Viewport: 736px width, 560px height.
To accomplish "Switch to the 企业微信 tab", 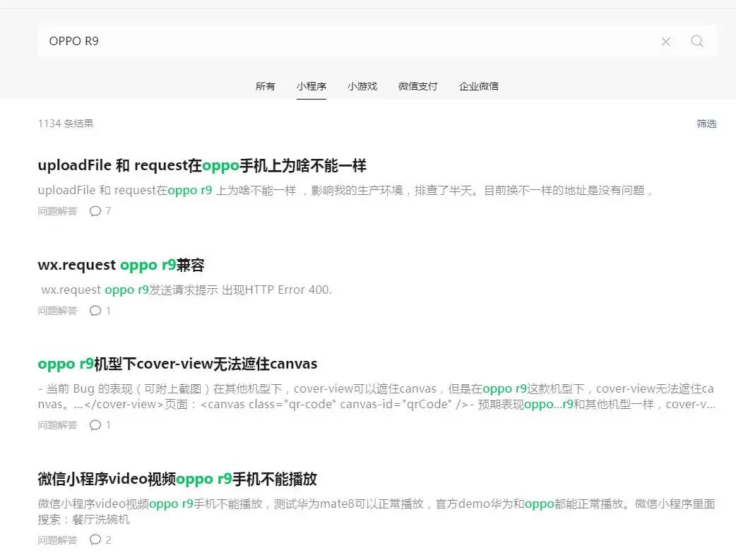I will pos(479,86).
